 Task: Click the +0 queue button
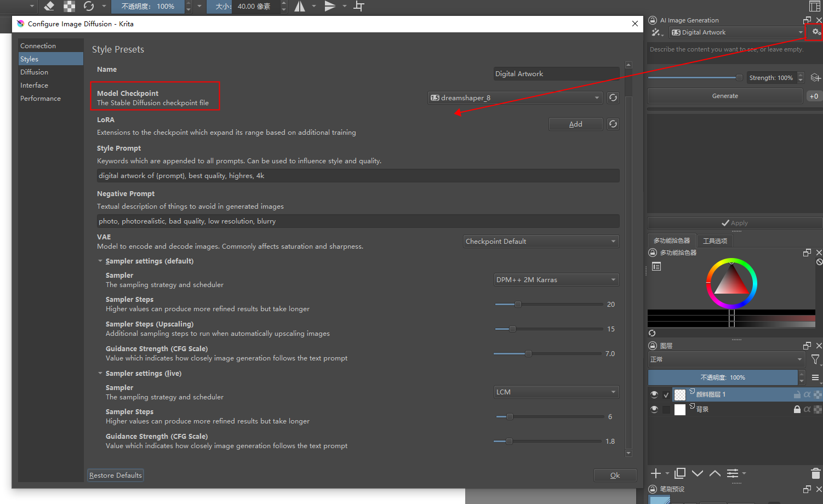click(814, 96)
